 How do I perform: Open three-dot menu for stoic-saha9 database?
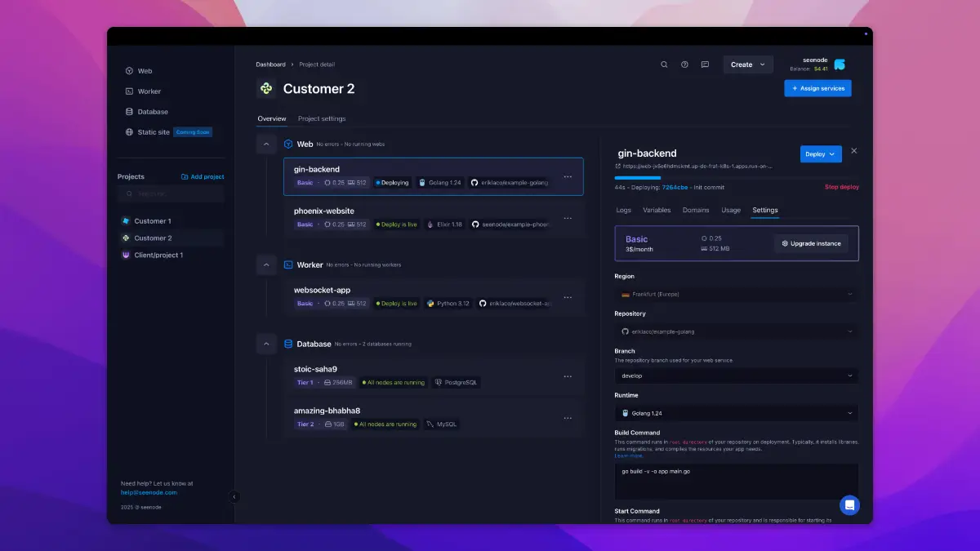coord(568,376)
